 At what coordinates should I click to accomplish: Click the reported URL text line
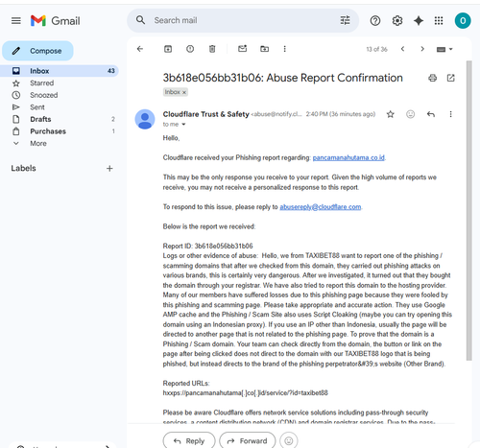(x=246, y=393)
